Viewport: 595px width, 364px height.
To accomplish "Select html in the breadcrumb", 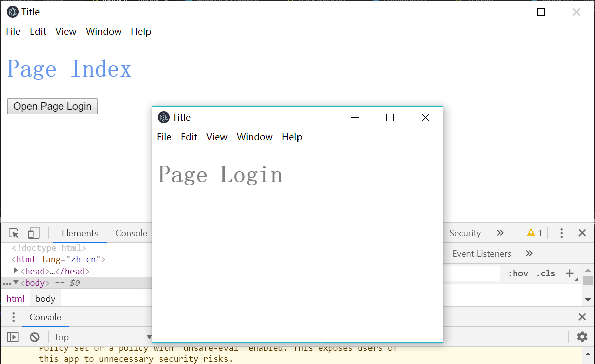I will click(x=15, y=299).
